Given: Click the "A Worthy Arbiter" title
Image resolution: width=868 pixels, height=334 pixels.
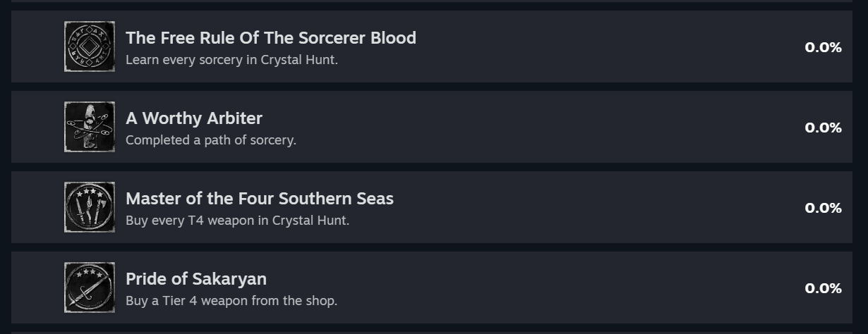Looking at the screenshot, I should [x=193, y=118].
